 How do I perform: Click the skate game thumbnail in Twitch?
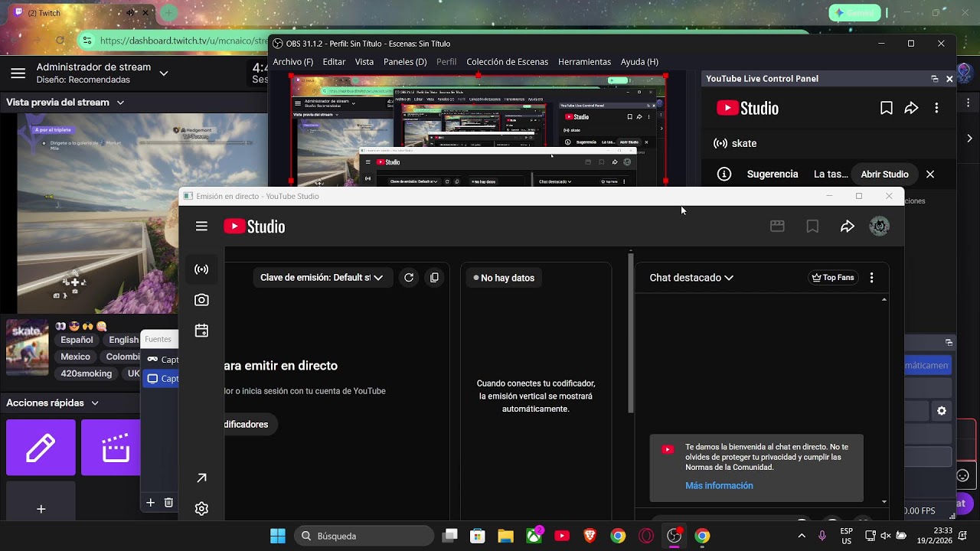coord(28,347)
